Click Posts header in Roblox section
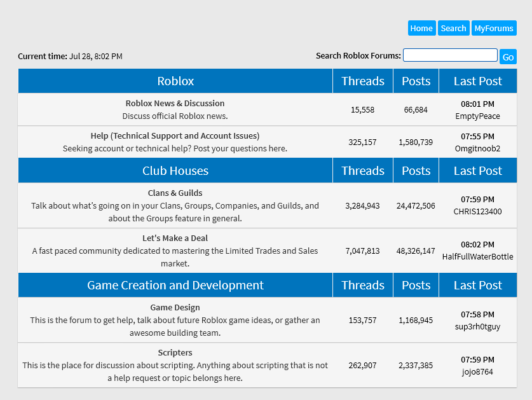Viewport: 532px width, 400px height. click(416, 81)
